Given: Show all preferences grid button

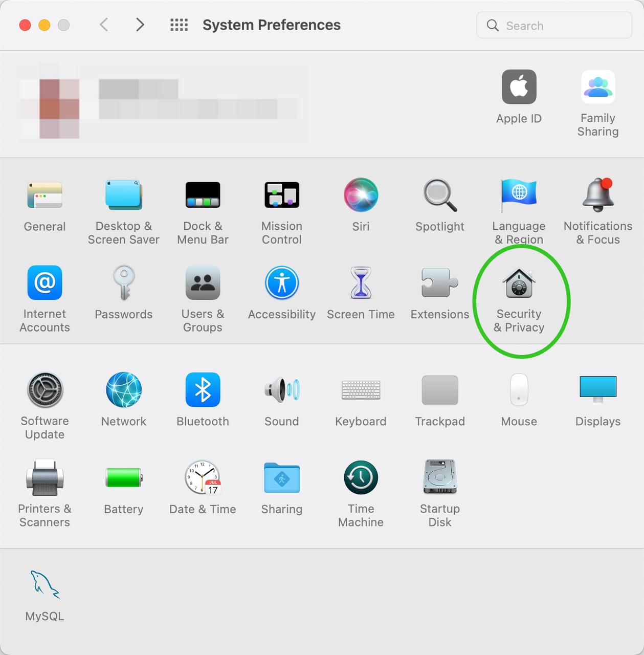Looking at the screenshot, I should click(x=179, y=25).
